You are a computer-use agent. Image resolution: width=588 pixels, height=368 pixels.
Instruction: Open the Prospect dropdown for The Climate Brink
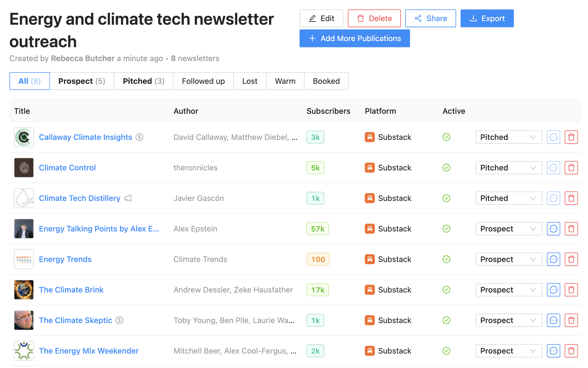[509, 289]
